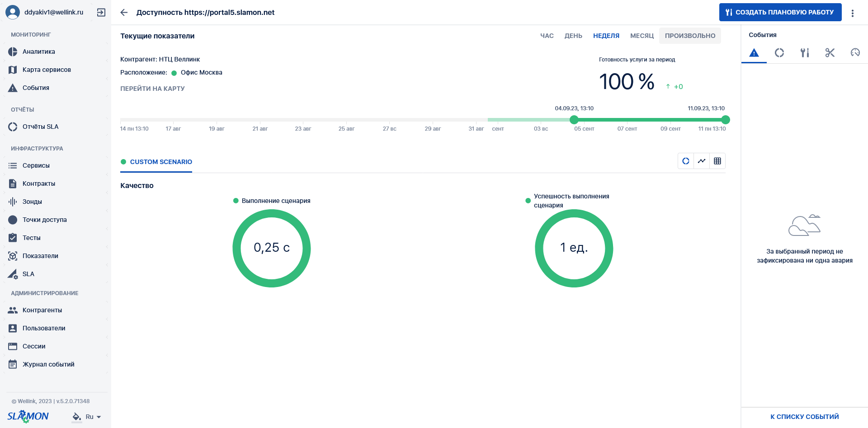This screenshot has height=428, width=868.
Task: Click the user avatar icon
Action: pyautogui.click(x=13, y=12)
